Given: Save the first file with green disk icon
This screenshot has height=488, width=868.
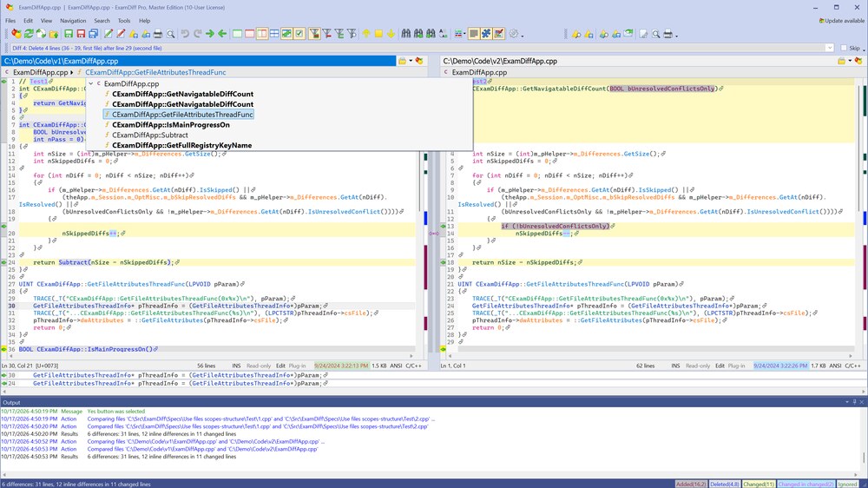Looking at the screenshot, I should [x=69, y=34].
